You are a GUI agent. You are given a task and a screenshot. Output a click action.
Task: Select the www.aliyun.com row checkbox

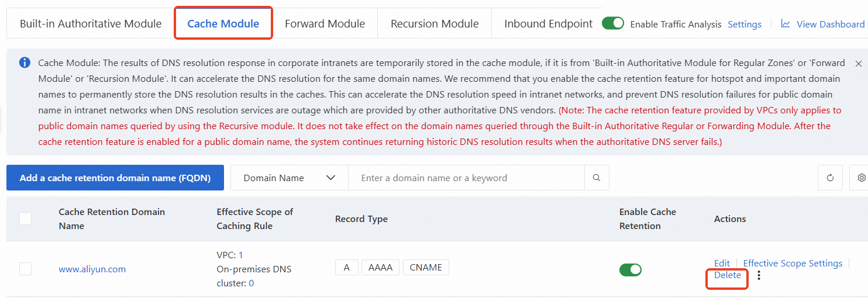26,269
